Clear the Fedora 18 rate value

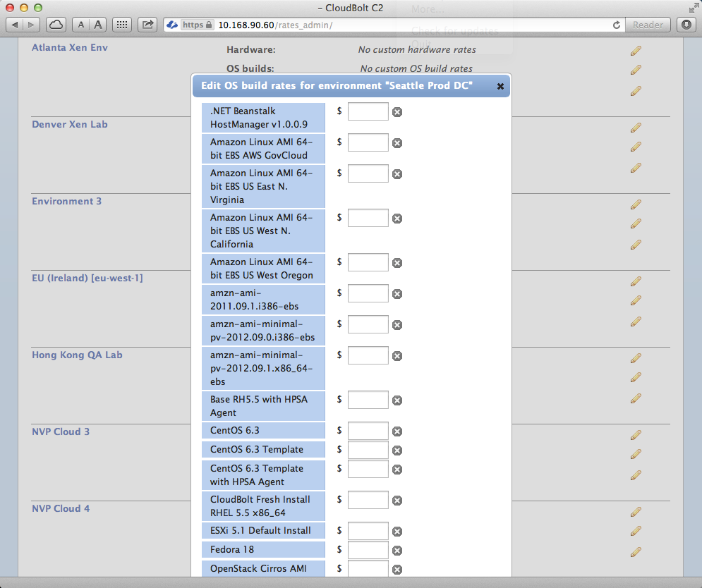tap(397, 551)
